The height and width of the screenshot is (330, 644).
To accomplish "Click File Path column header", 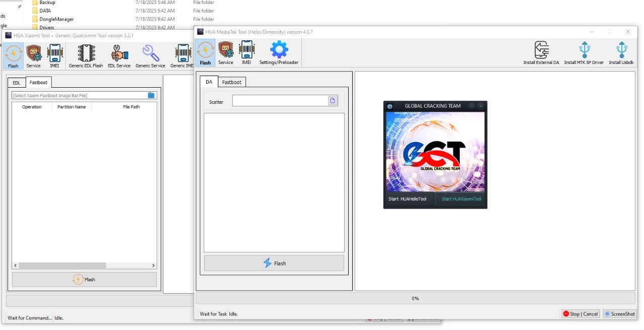I will [131, 107].
